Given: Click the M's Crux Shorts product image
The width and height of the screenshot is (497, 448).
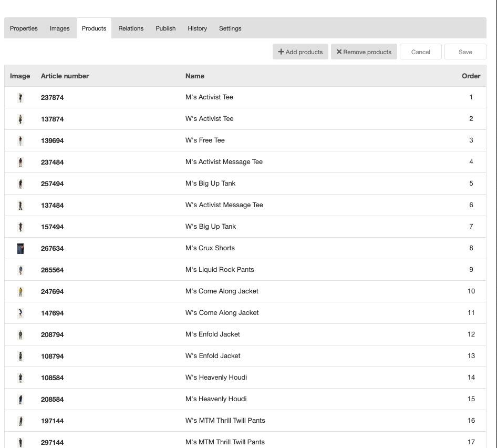Looking at the screenshot, I should pos(20,248).
